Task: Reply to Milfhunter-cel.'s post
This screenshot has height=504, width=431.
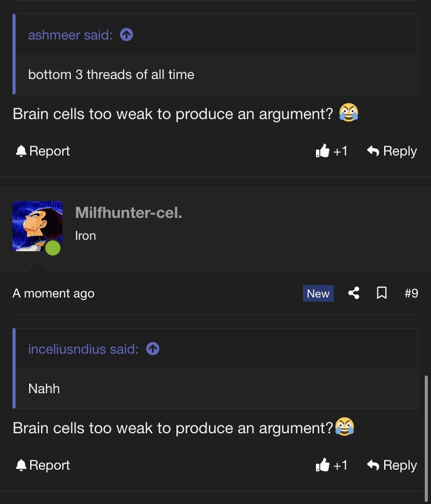Action: [x=392, y=465]
